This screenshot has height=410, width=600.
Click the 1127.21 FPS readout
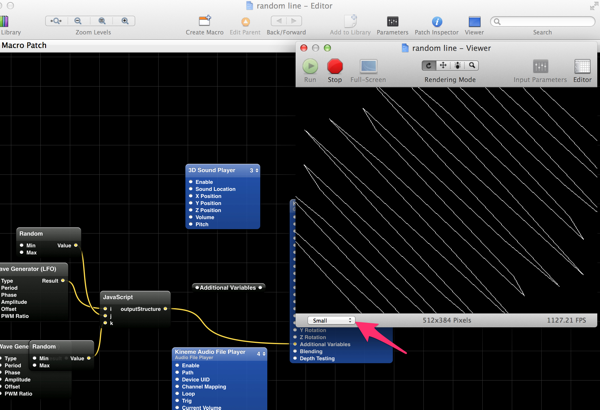coord(566,320)
